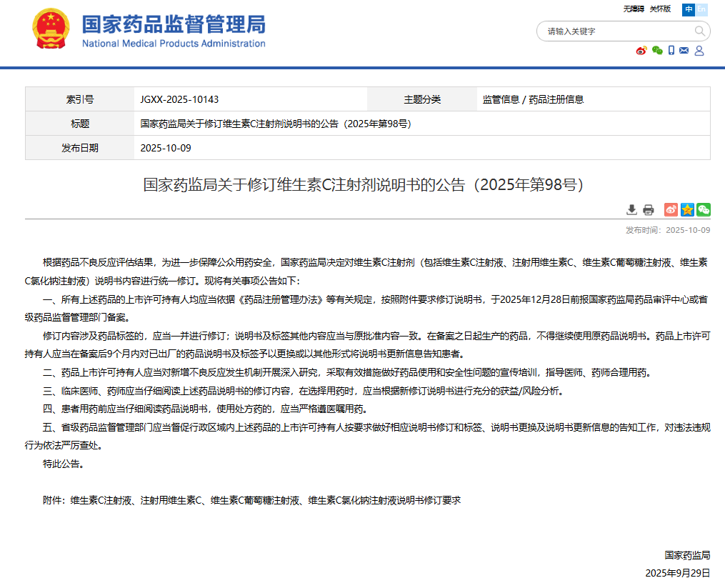Share article to Weibo via red icon
The width and height of the screenshot is (725, 588).
671,209
